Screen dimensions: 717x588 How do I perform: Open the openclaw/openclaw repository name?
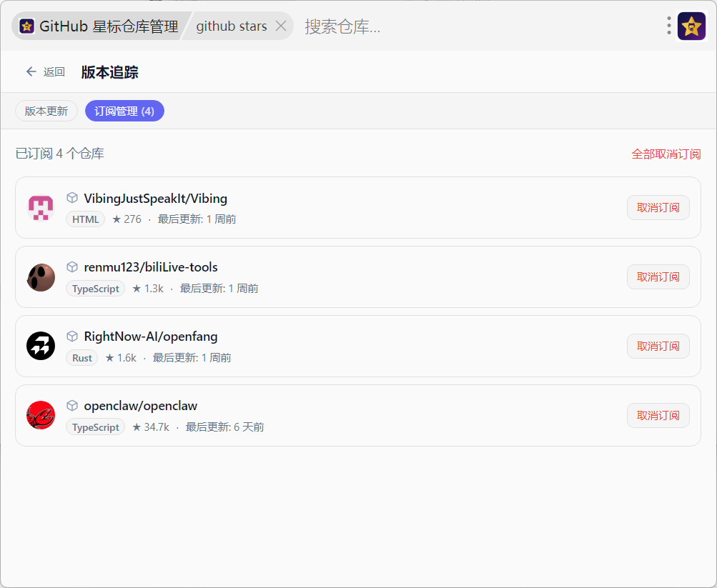[141, 406]
